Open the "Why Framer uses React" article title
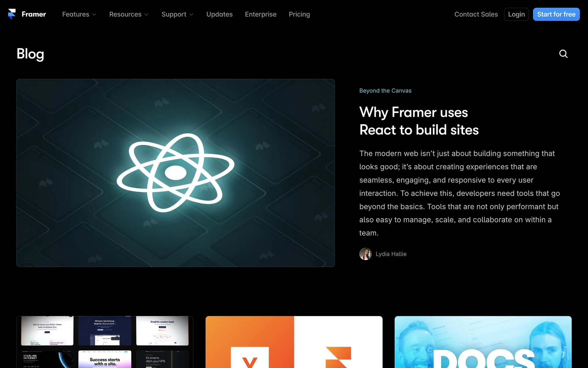Image resolution: width=588 pixels, height=368 pixels. tap(419, 121)
